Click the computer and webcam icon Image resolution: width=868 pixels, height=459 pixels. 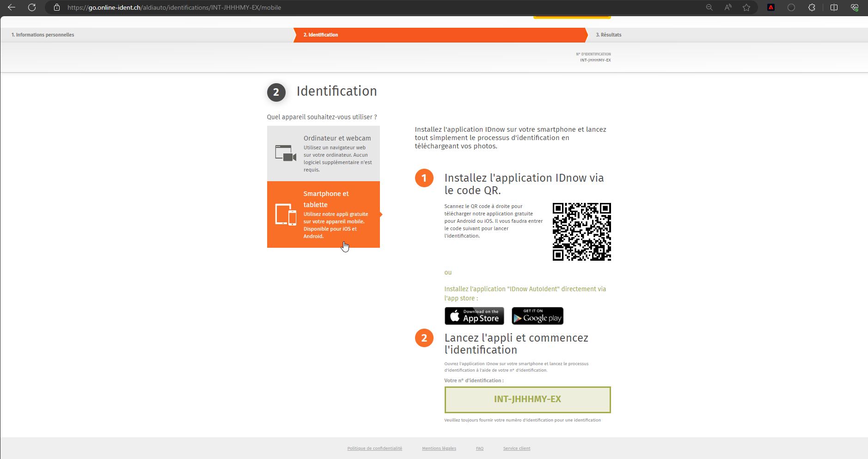286,153
